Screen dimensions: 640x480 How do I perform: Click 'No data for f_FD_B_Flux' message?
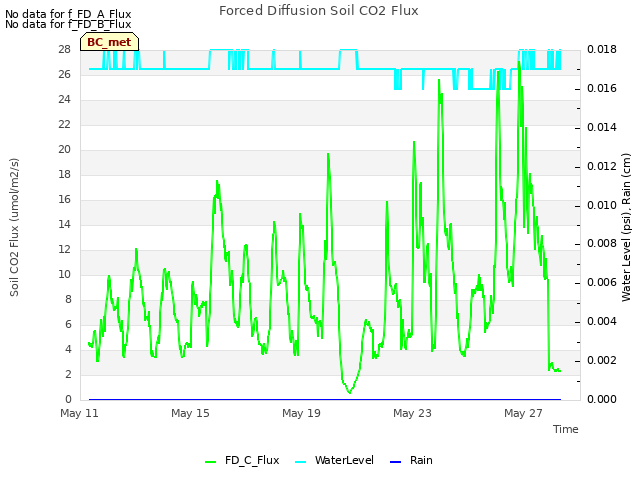pos(68,24)
